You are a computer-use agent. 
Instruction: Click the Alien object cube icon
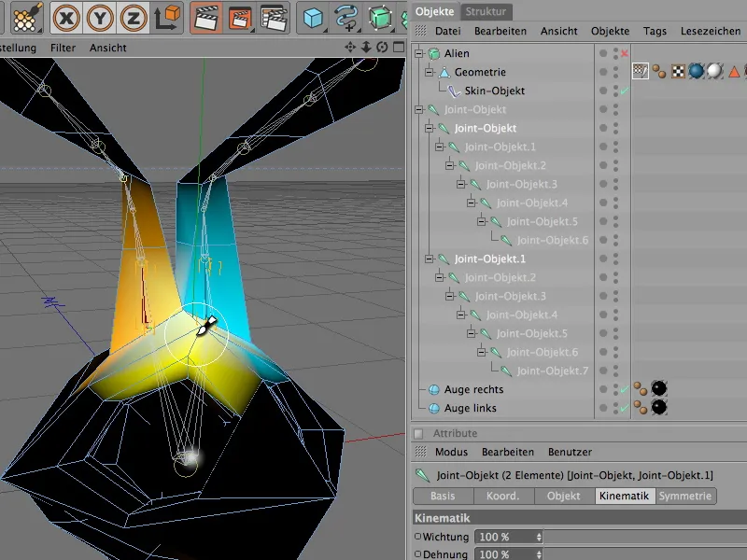click(x=433, y=53)
